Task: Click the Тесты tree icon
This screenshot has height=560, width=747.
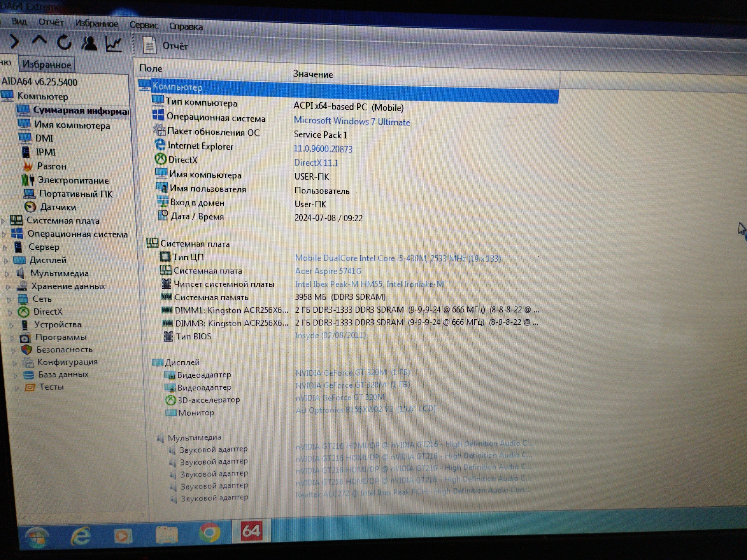Action: pos(30,387)
